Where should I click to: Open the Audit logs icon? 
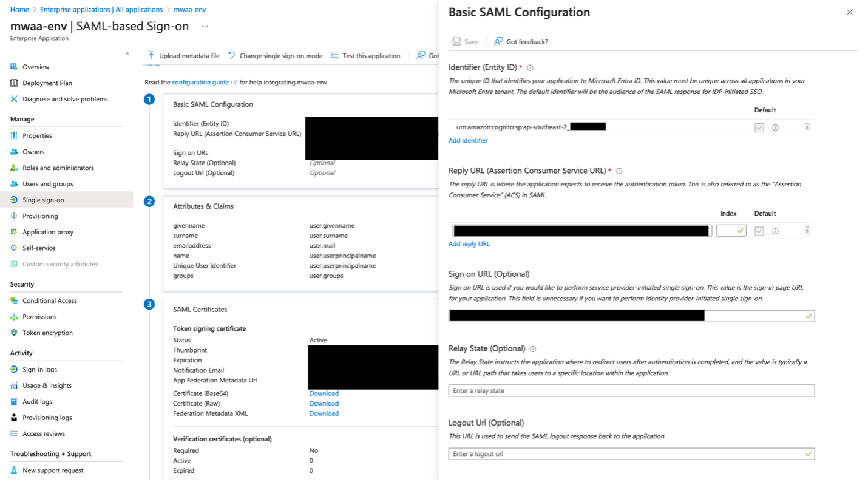[14, 401]
